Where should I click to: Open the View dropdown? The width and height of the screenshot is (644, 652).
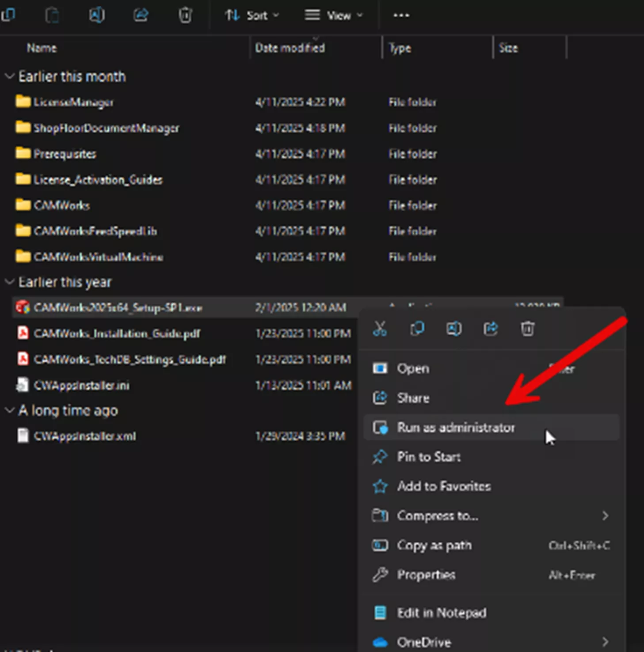coord(334,16)
